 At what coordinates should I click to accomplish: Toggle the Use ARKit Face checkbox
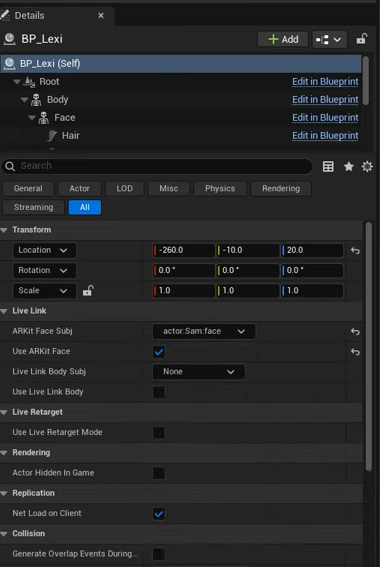(159, 351)
